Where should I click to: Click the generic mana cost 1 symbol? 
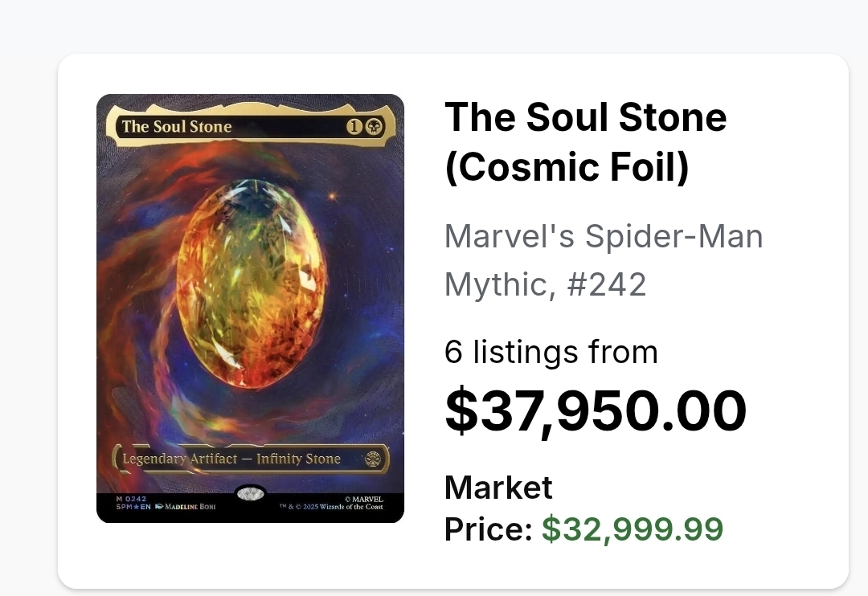(x=354, y=126)
